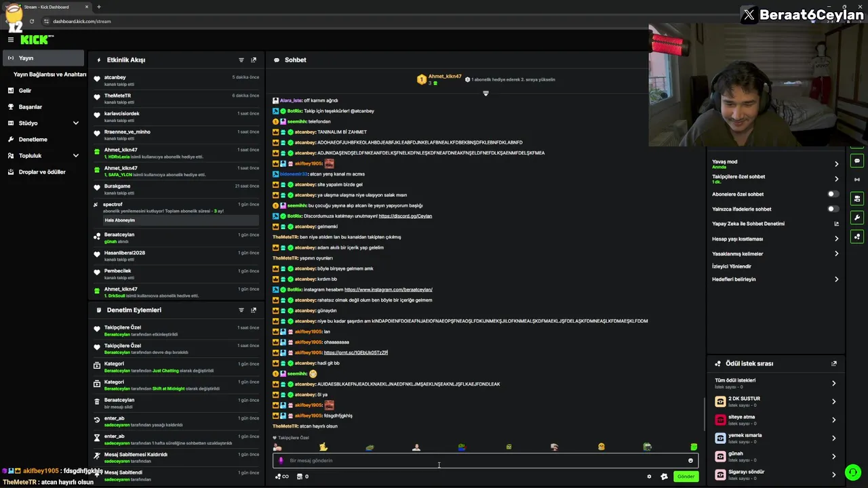Open Droplar ve ödüller in the sidebar

pos(43,172)
